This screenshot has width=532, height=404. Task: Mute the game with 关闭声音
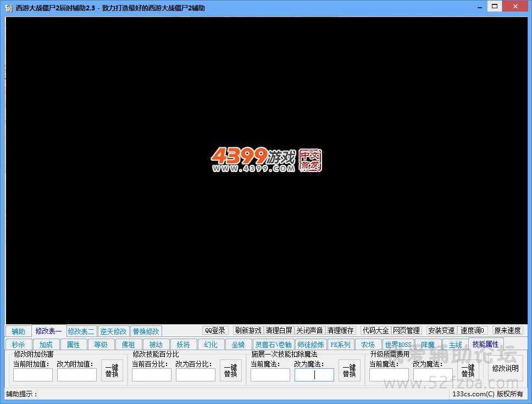(309, 330)
